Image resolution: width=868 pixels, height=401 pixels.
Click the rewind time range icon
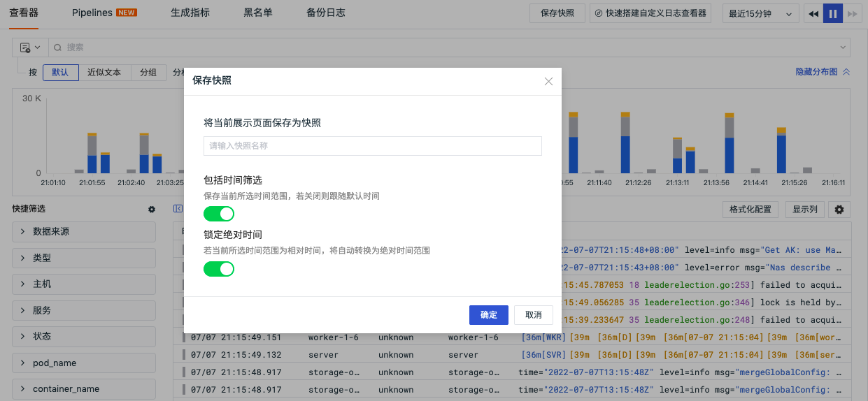pyautogui.click(x=813, y=13)
